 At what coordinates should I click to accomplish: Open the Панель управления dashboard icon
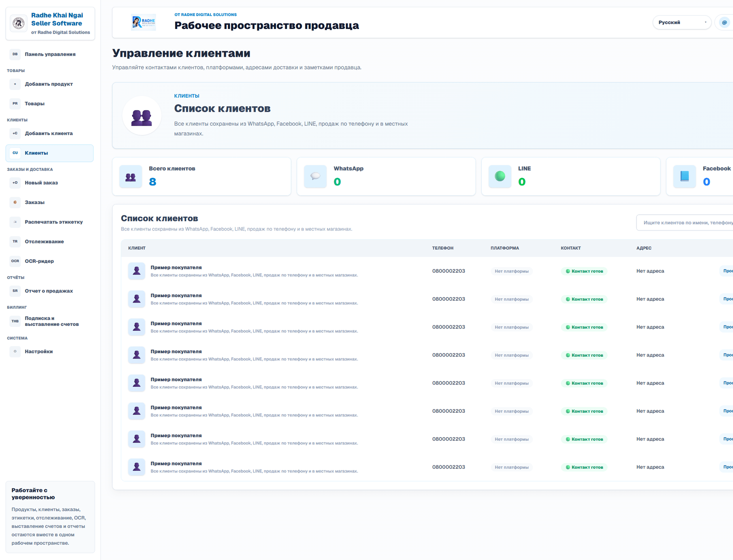click(15, 54)
